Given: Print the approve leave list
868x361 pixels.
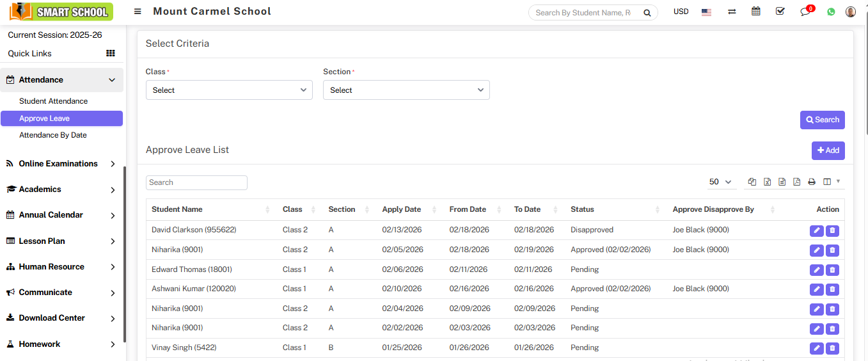Looking at the screenshot, I should (812, 182).
